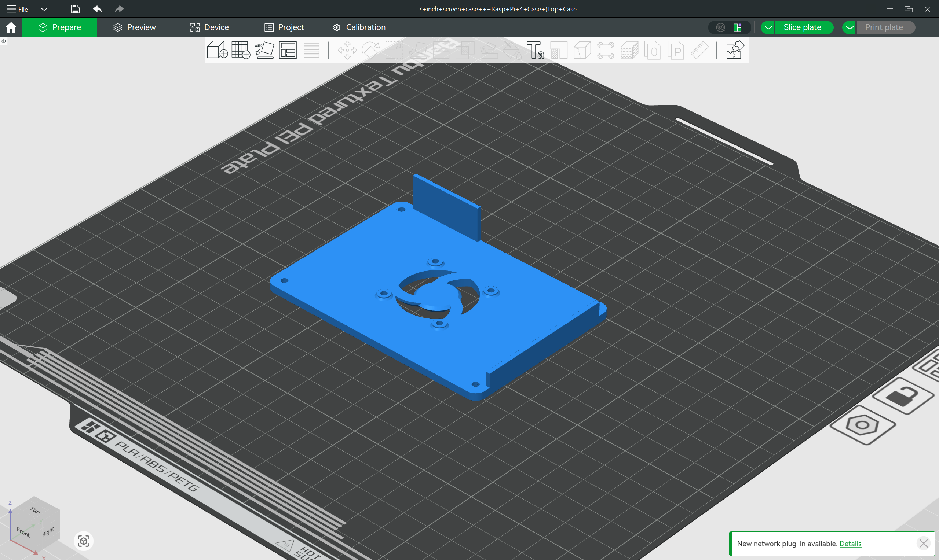The height and width of the screenshot is (560, 939).
Task: Click the Arrange all objects icon
Action: click(288, 50)
